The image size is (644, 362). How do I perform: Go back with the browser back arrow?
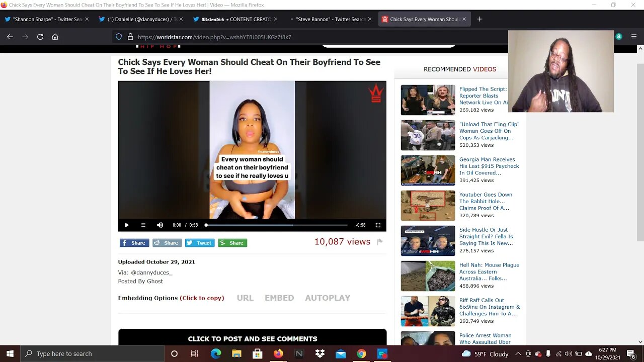[10, 37]
